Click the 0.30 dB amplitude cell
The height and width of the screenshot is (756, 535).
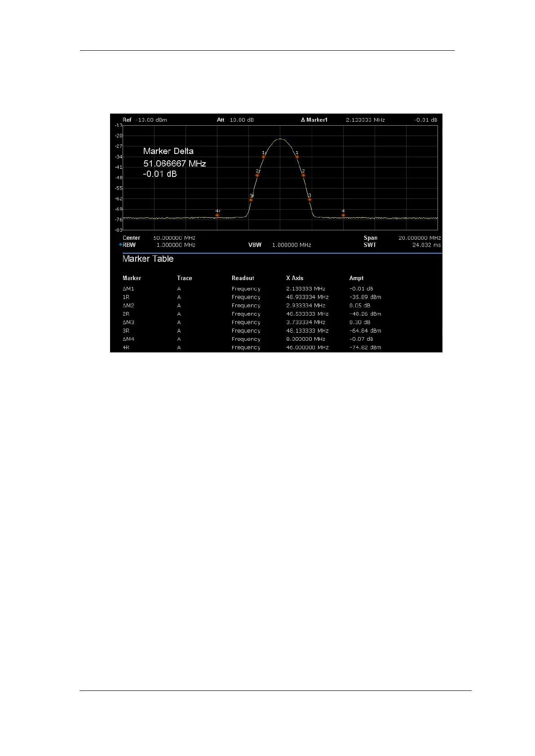(360, 322)
